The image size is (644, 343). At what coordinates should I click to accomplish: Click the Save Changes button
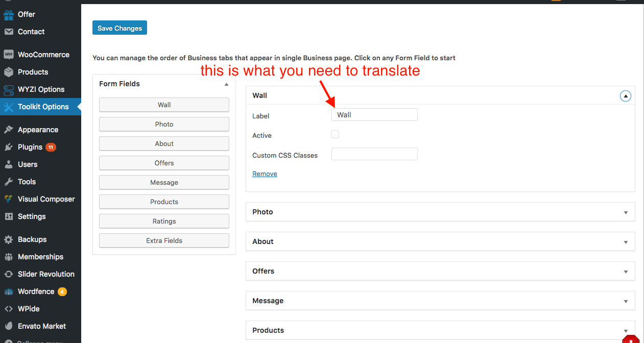[x=120, y=28]
